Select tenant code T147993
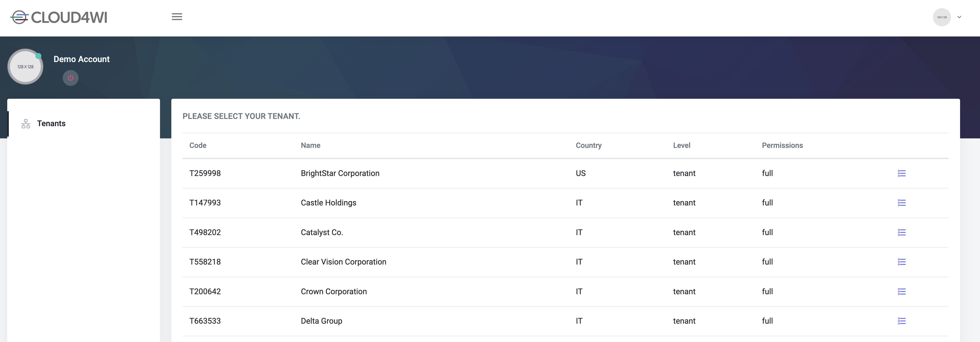This screenshot has width=980, height=342. pos(205,203)
